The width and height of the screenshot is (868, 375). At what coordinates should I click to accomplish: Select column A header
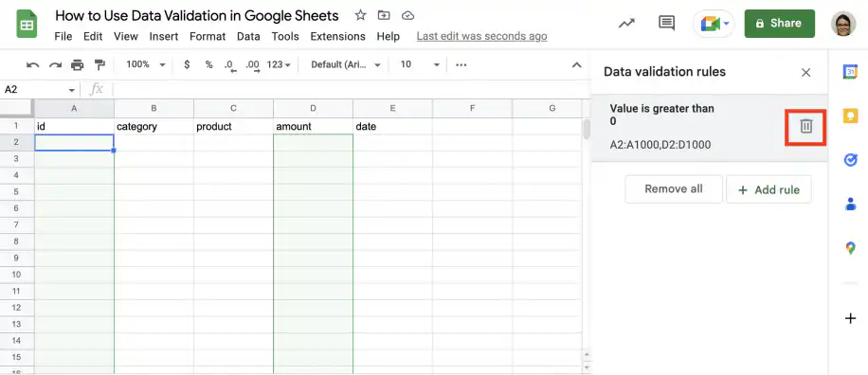click(74, 108)
